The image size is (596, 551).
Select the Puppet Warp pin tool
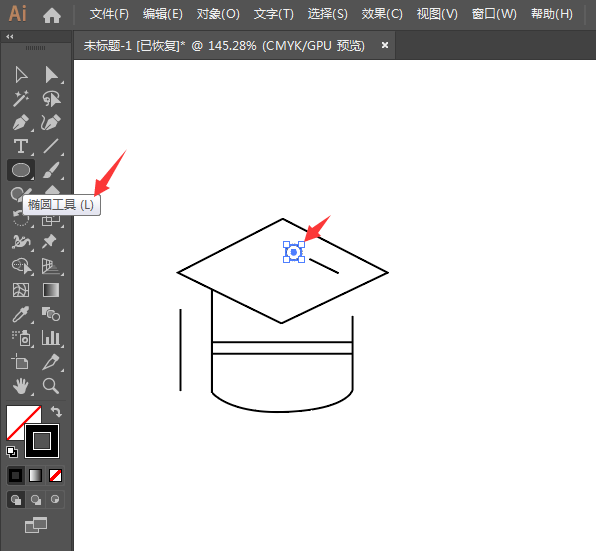pos(50,242)
